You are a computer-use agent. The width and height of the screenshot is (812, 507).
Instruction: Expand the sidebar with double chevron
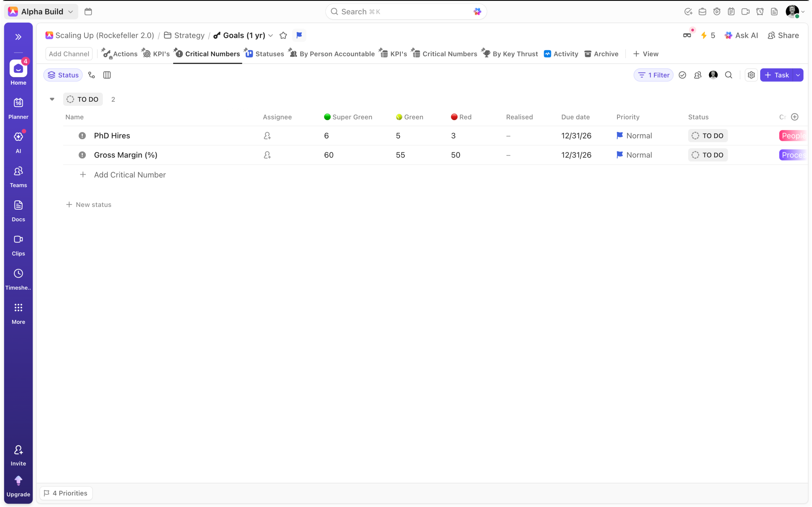click(18, 37)
